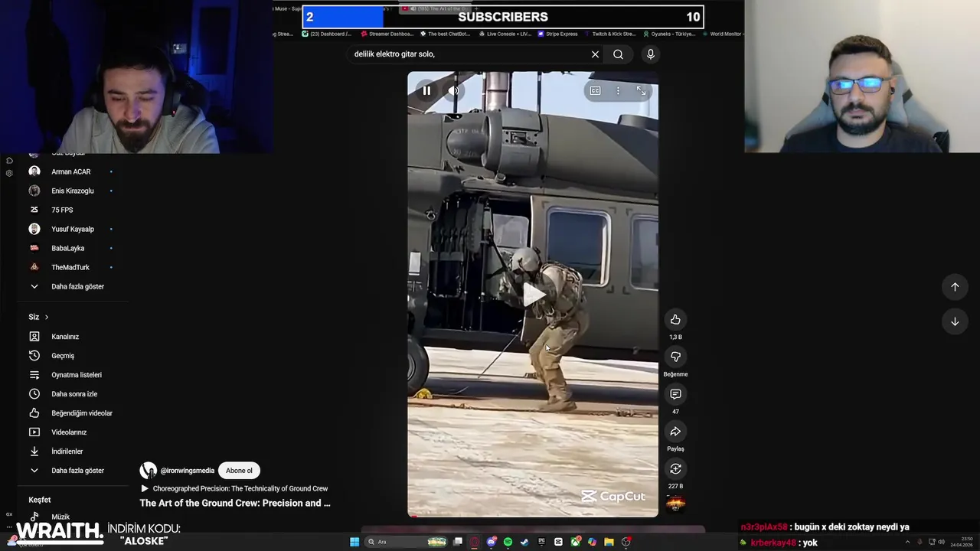The image size is (980, 551).
Task: Open Discord from the taskbar
Action: (x=492, y=542)
